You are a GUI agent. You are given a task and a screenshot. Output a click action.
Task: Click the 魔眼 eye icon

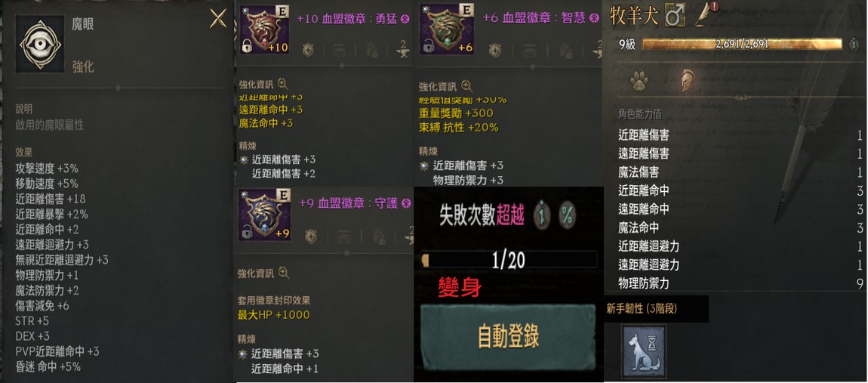coord(40,43)
